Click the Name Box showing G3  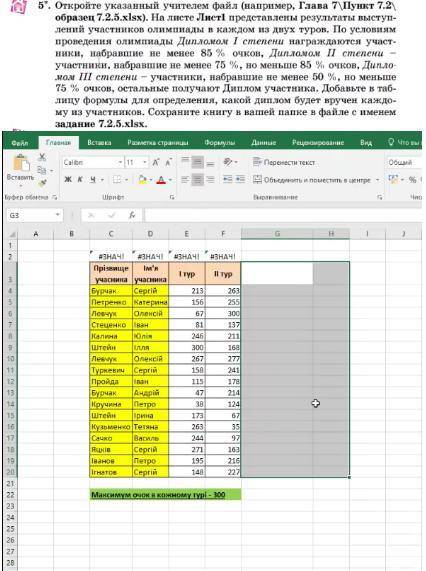coord(31,215)
